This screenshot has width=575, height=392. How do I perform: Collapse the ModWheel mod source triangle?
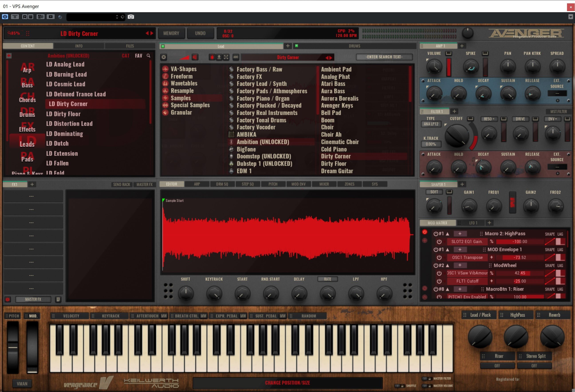pos(447,265)
